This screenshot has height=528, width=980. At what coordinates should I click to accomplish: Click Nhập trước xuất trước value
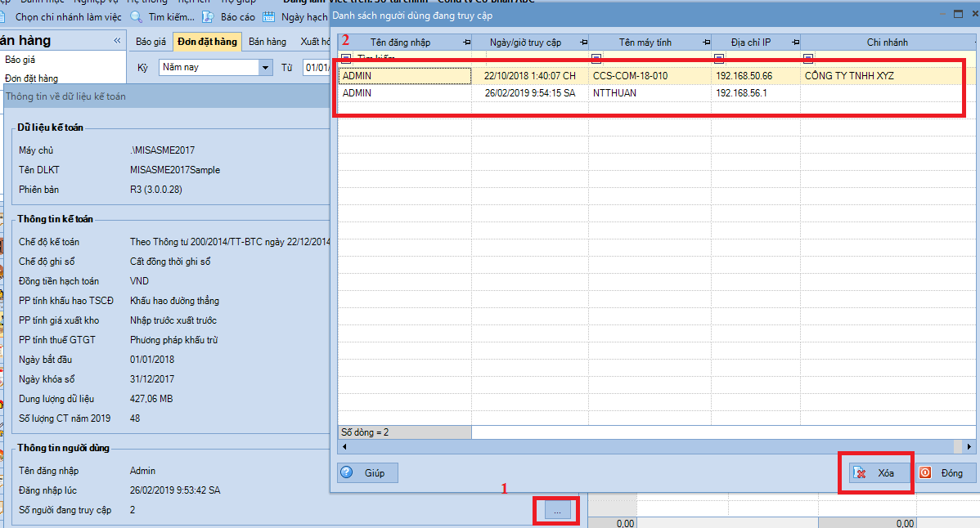tap(173, 320)
